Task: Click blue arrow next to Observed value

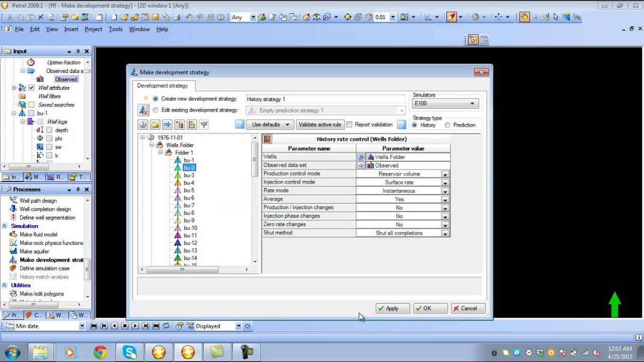Action: (361, 165)
